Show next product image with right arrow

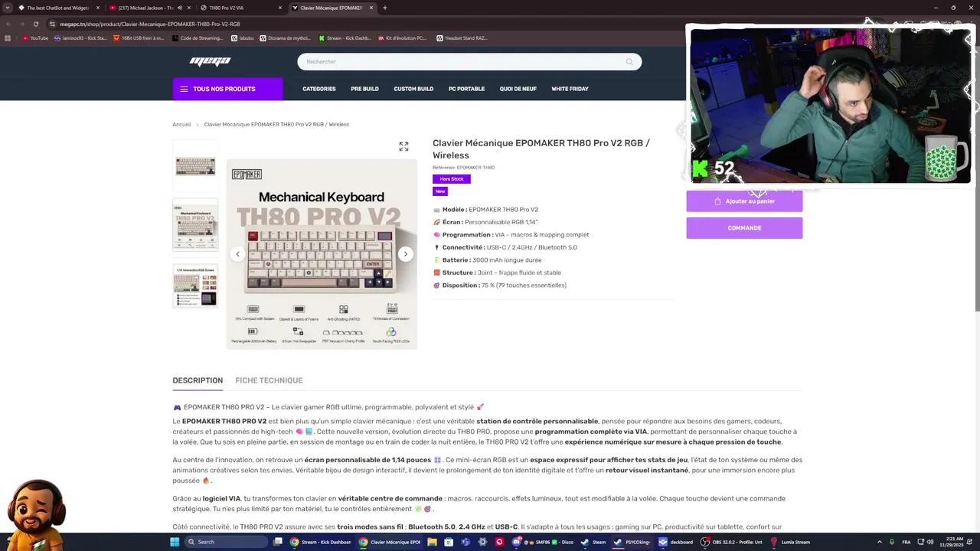click(406, 254)
